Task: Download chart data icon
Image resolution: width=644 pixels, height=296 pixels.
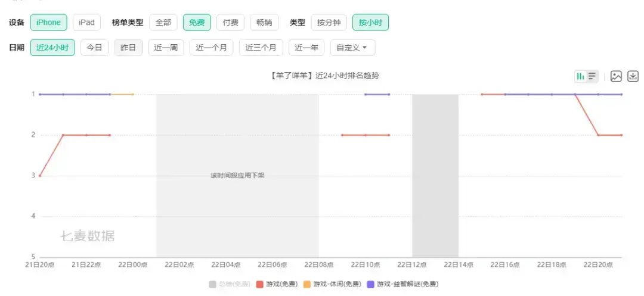Action: coord(633,76)
